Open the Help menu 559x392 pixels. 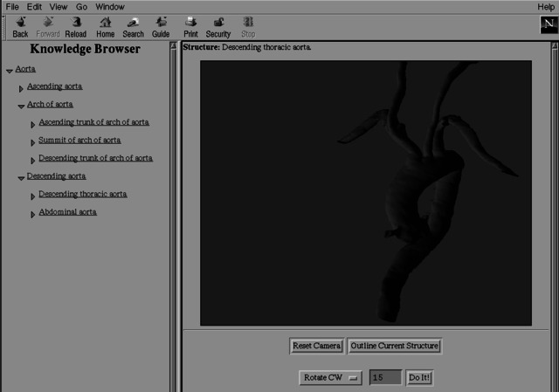click(x=546, y=6)
